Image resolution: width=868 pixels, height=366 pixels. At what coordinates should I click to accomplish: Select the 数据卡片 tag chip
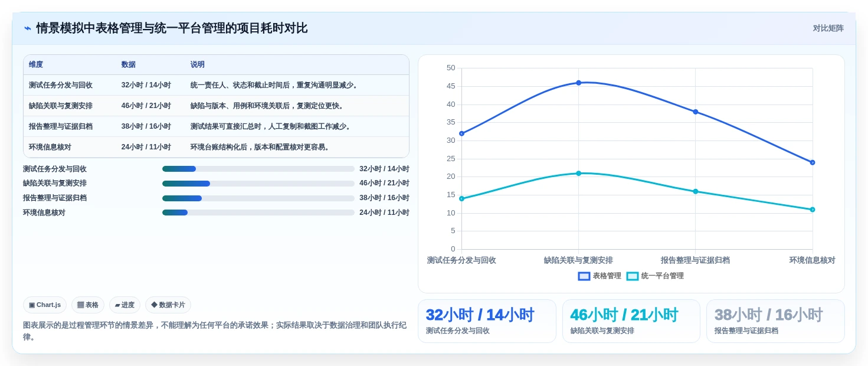(168, 305)
